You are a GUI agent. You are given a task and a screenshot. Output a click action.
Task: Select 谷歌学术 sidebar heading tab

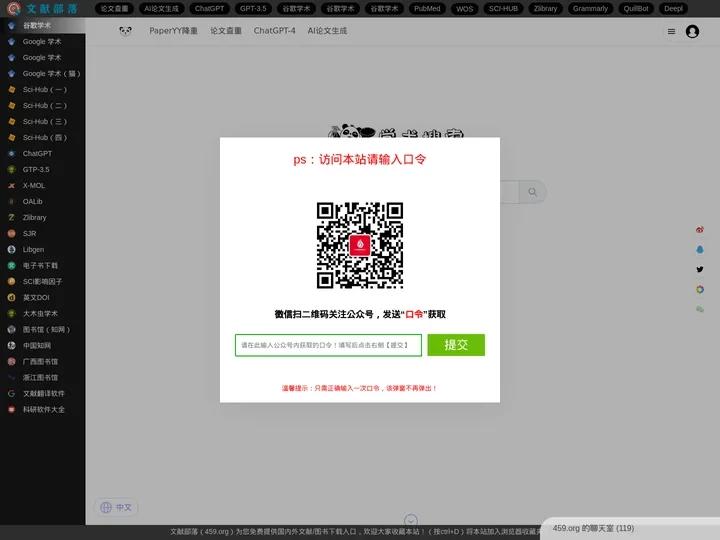point(43,25)
